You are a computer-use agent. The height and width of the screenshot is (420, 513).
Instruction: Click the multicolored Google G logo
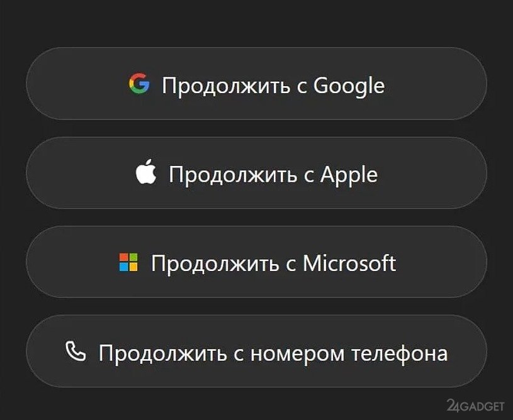point(139,83)
